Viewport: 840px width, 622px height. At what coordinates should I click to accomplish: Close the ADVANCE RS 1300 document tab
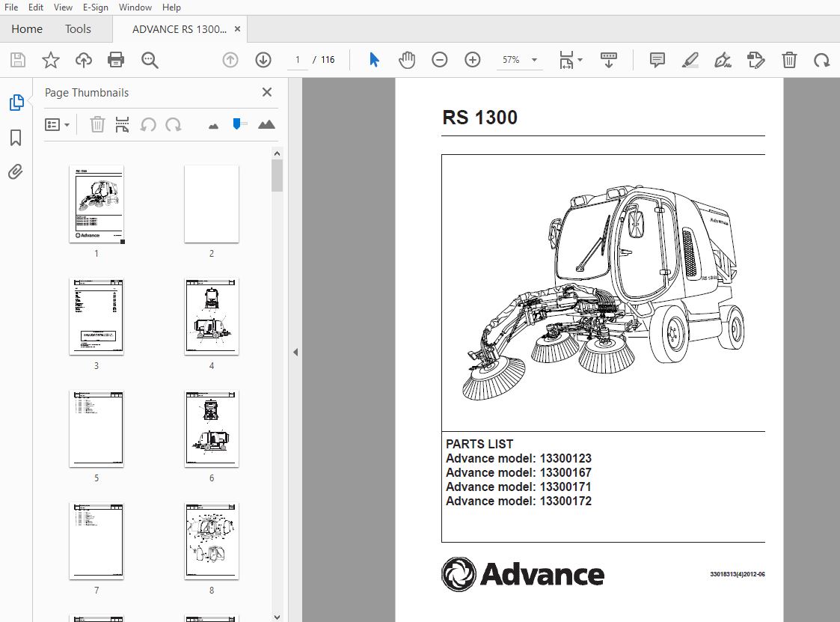tap(237, 29)
